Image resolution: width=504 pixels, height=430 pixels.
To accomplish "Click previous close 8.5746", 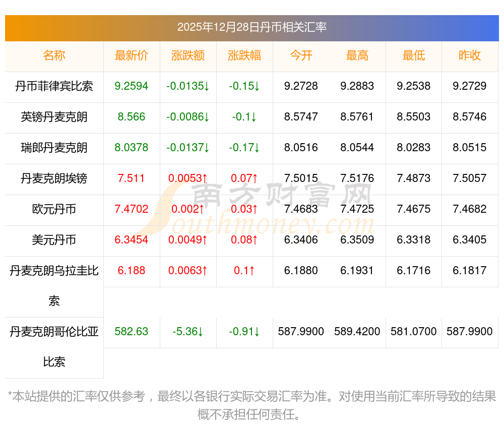I will pos(470,116).
